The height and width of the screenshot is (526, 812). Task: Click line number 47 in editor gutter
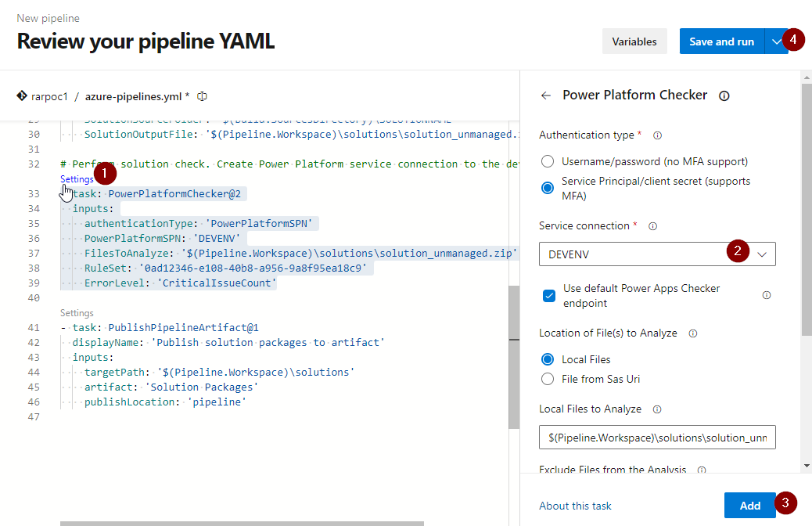pos(34,416)
